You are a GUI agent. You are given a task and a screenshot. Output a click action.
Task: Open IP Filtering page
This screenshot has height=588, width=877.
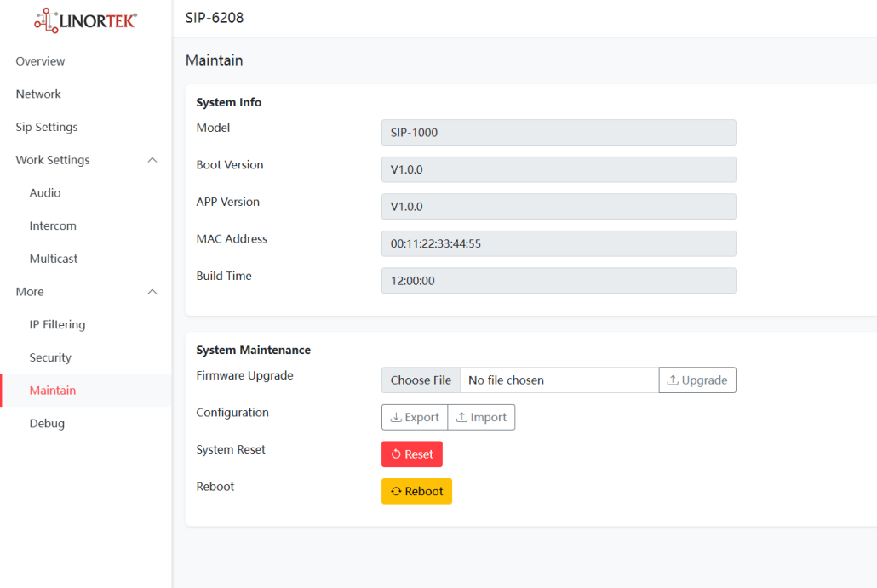point(57,325)
